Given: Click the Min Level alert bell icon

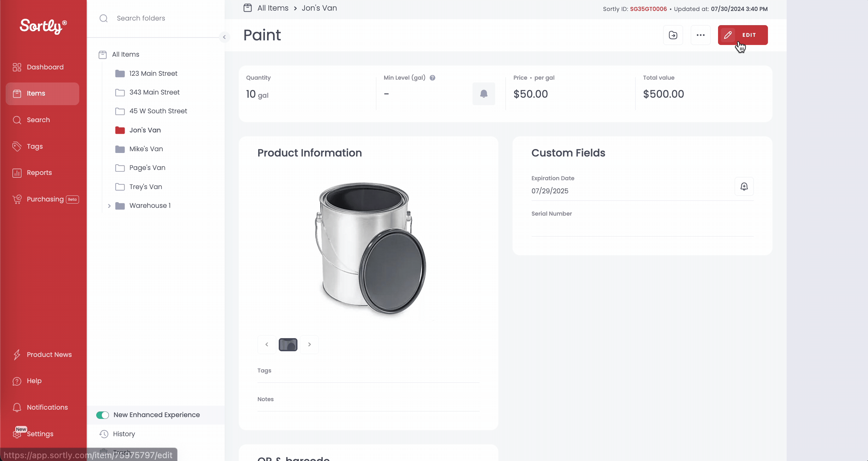Looking at the screenshot, I should 484,94.
